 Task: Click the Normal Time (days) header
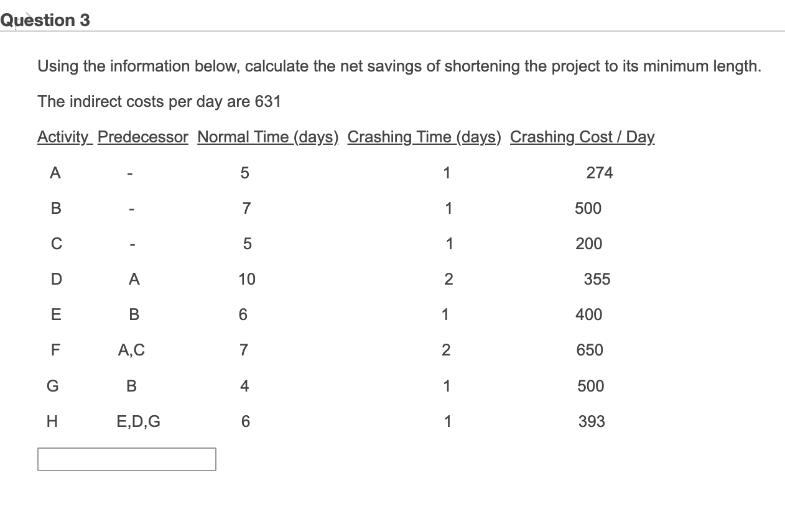[267, 137]
